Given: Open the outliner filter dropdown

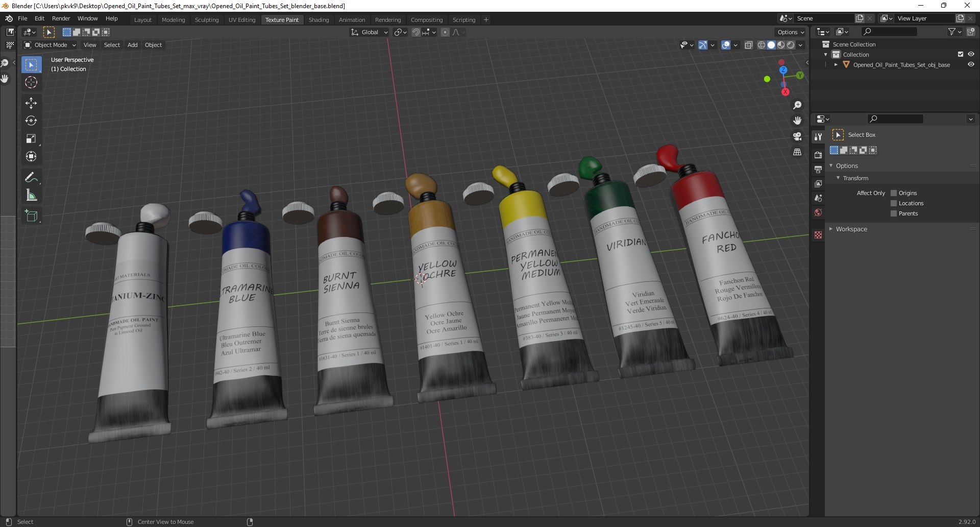Looking at the screenshot, I should (954, 32).
